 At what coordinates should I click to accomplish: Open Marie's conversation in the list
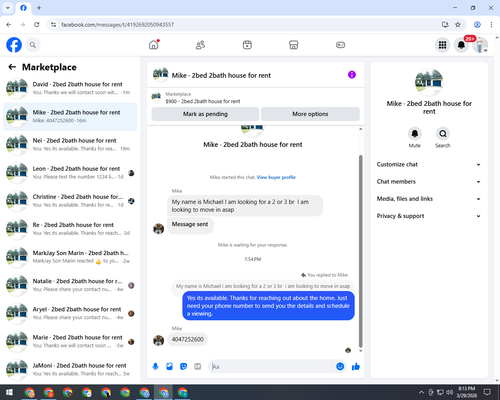70,341
